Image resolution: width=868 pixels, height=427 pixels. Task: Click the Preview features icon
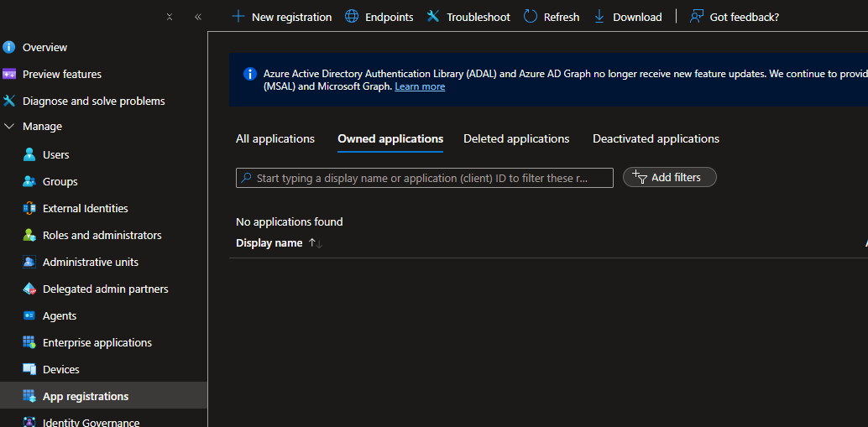[9, 74]
